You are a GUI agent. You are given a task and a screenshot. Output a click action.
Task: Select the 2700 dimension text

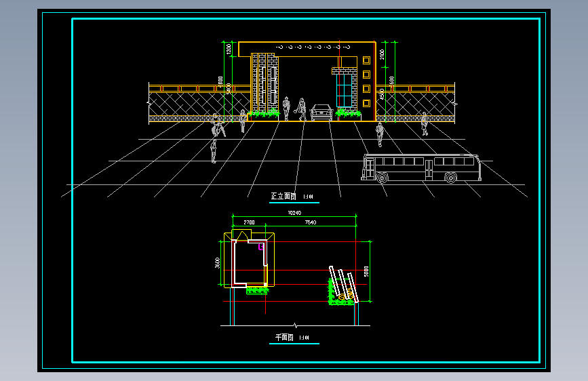coord(249,222)
